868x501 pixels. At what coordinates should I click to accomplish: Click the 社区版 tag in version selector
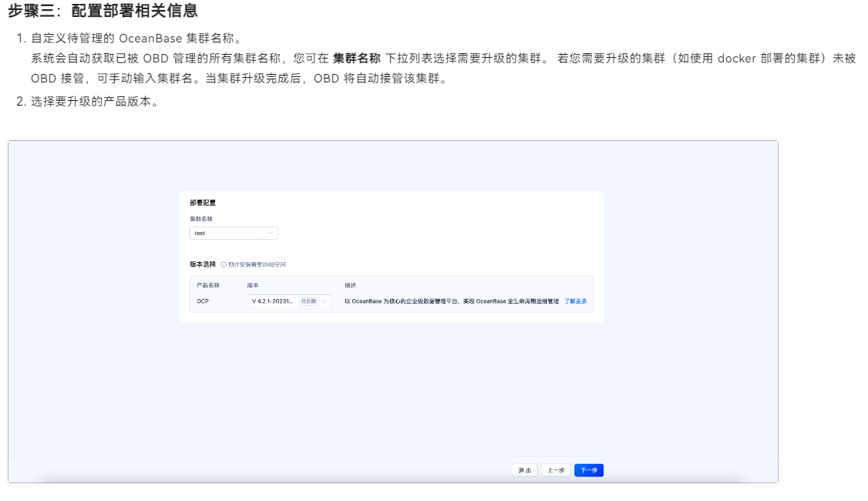(x=309, y=301)
